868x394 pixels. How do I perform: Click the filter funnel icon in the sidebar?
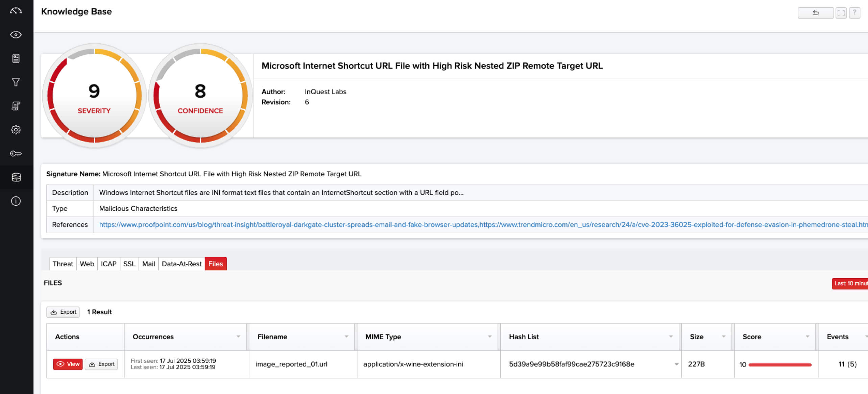[x=16, y=82]
